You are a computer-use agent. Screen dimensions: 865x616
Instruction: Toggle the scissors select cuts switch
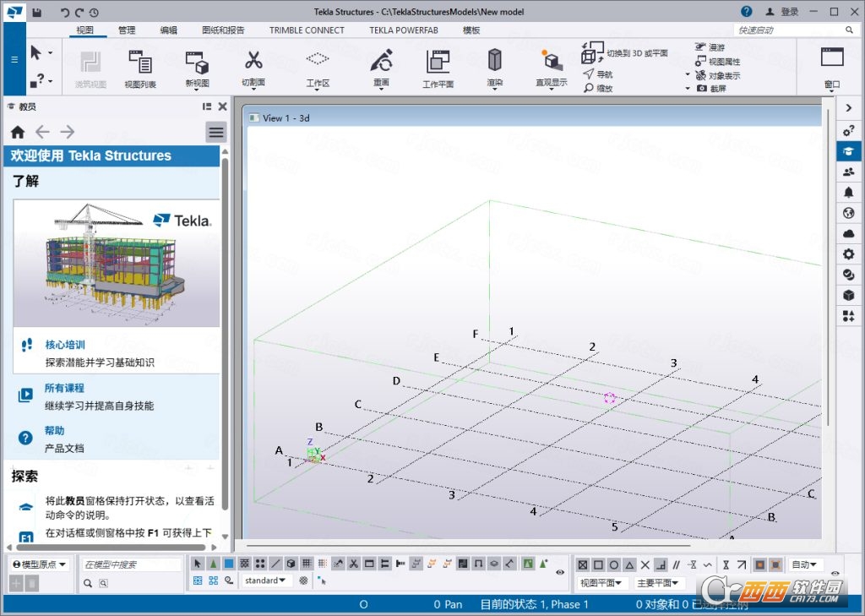pyautogui.click(x=354, y=564)
